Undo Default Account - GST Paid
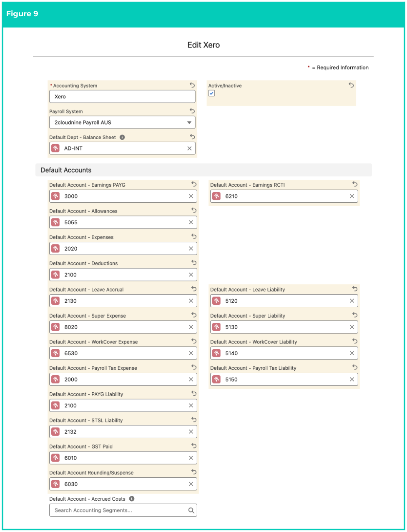Image resolution: width=407 pixels, height=532 pixels. tap(194, 446)
